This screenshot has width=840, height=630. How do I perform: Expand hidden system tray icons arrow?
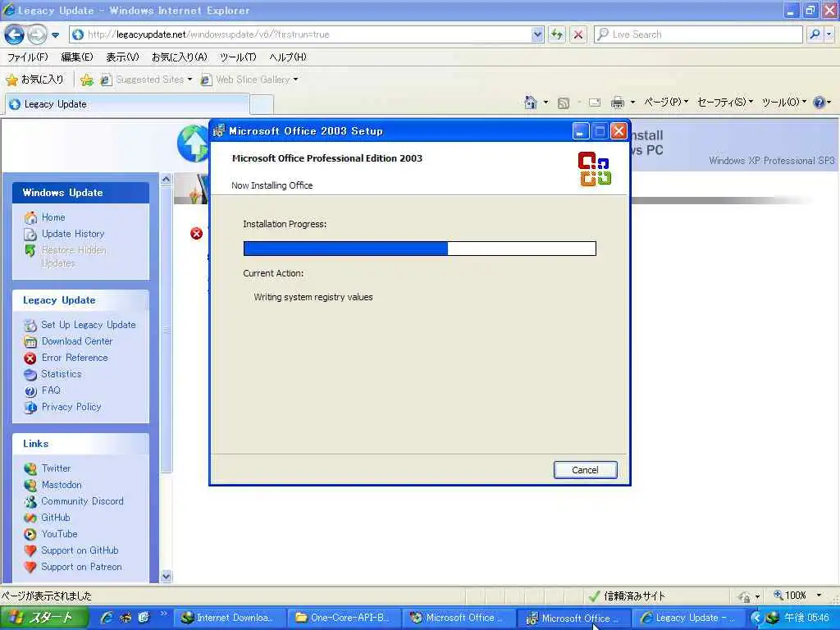(756, 618)
